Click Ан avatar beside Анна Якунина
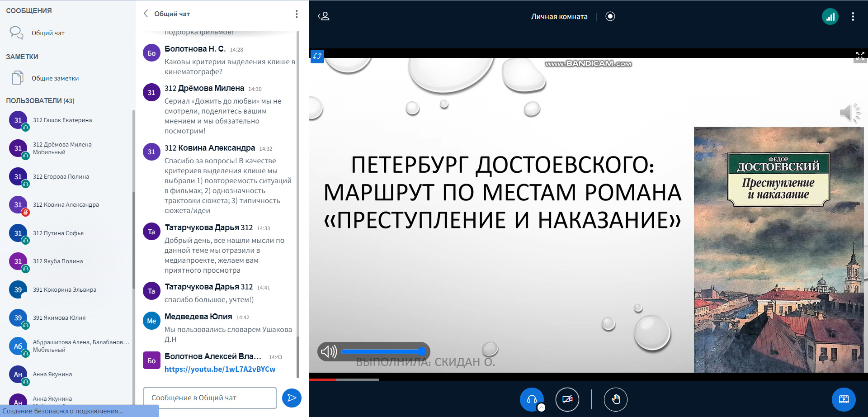The image size is (868, 417). pos(18,374)
